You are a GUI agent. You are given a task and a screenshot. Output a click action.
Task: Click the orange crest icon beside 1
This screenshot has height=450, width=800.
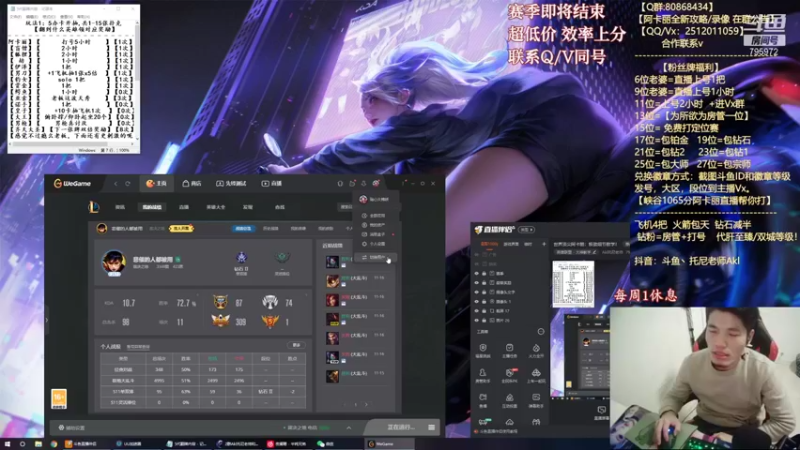pyautogui.click(x=270, y=321)
